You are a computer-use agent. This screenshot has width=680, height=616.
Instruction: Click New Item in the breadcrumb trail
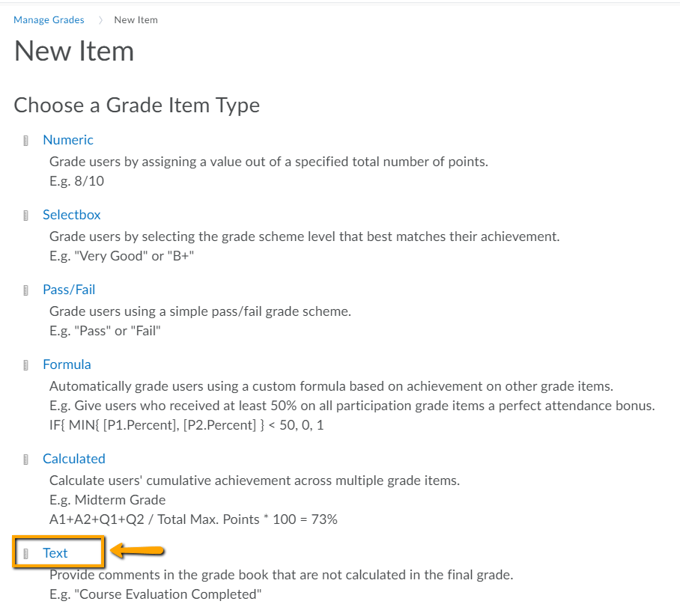[136, 19]
